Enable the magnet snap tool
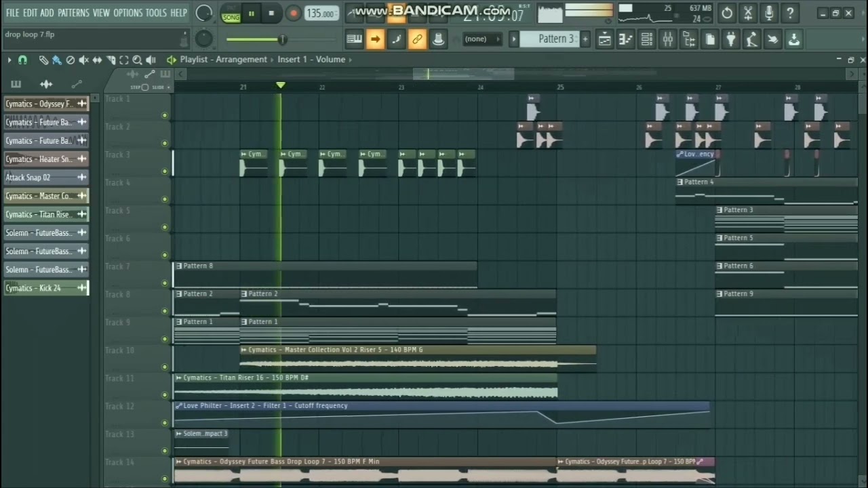The height and width of the screenshot is (488, 868). click(22, 60)
